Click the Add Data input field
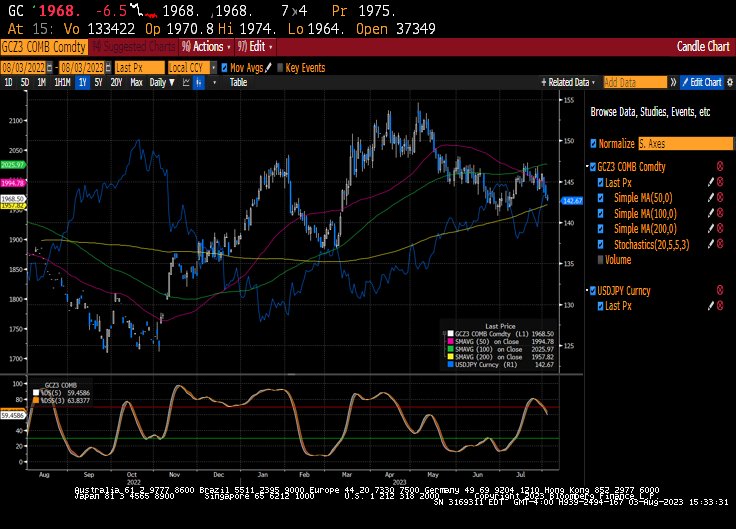Image resolution: width=736 pixels, height=529 pixels. [635, 82]
